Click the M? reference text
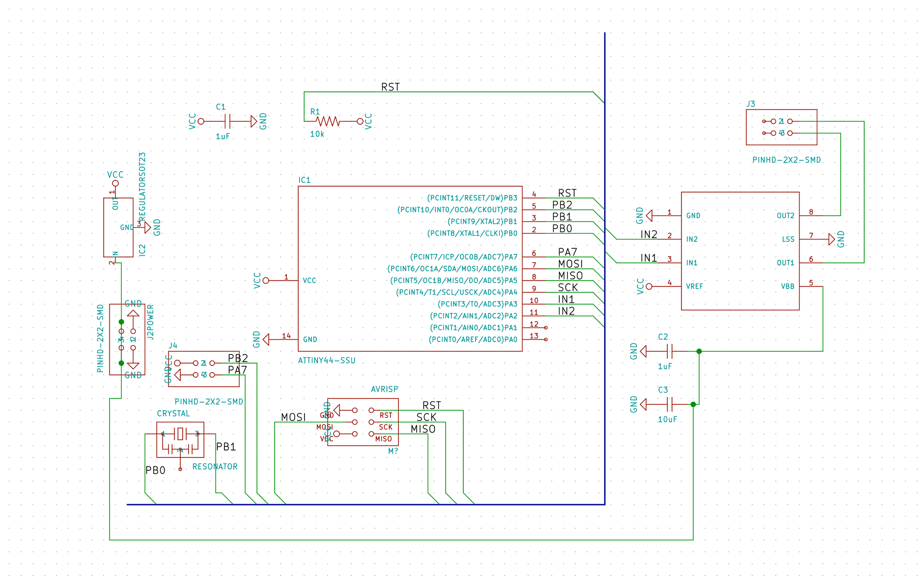This screenshot has height=579, width=924. (x=393, y=451)
